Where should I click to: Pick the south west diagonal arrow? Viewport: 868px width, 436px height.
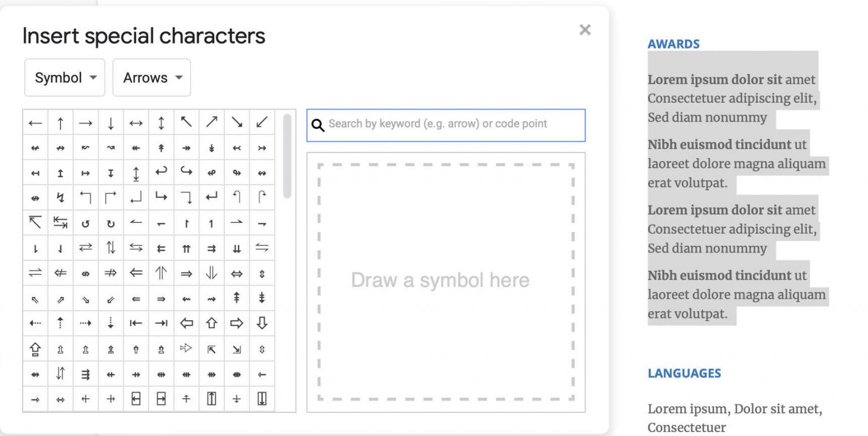pyautogui.click(x=262, y=123)
